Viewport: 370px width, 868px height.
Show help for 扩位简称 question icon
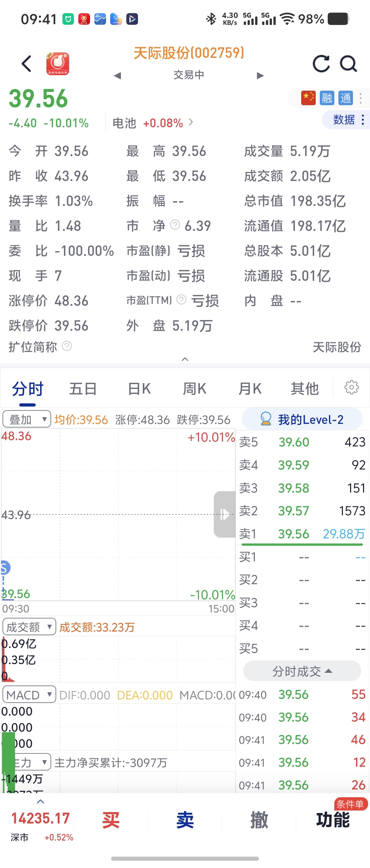(67, 346)
